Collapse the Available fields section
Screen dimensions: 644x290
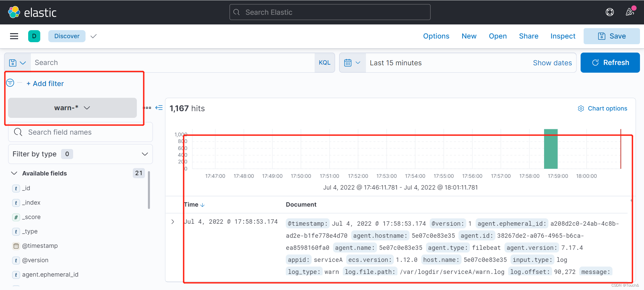click(x=14, y=173)
